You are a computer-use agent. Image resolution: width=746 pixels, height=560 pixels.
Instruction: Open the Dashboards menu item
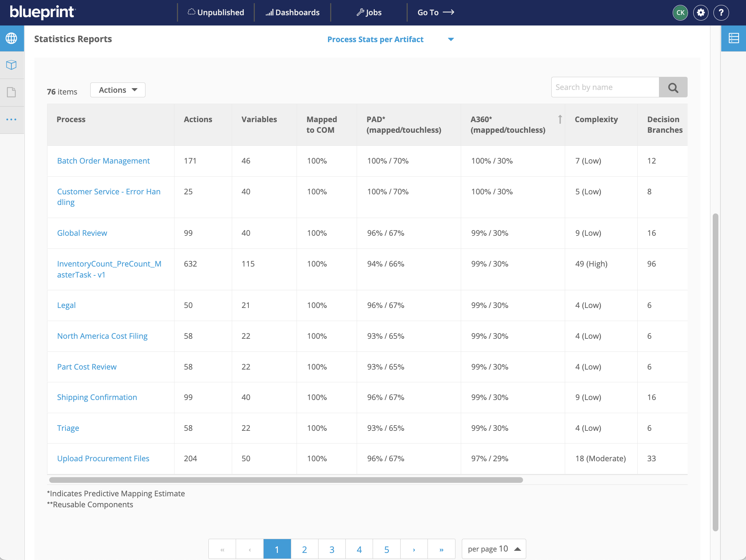coord(292,12)
